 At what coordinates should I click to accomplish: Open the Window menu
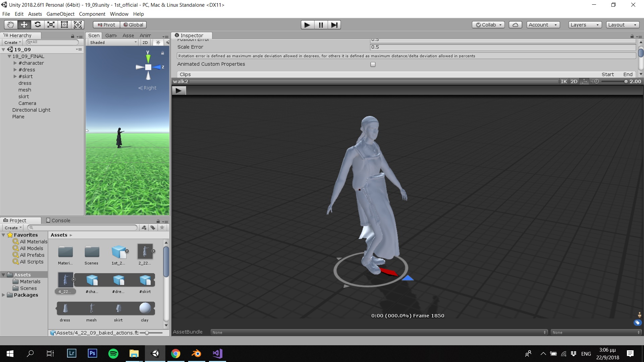119,14
